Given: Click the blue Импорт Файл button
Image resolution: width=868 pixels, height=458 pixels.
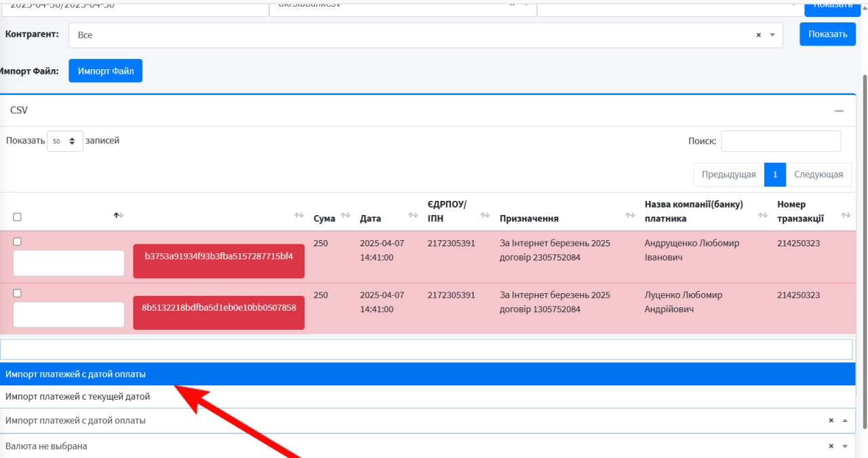Looking at the screenshot, I should point(105,71).
